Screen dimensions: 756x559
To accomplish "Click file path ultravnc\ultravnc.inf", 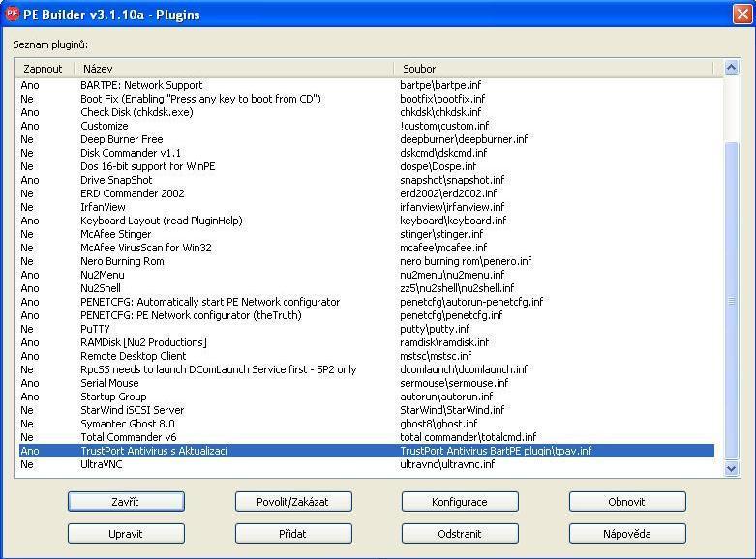I will [x=447, y=464].
